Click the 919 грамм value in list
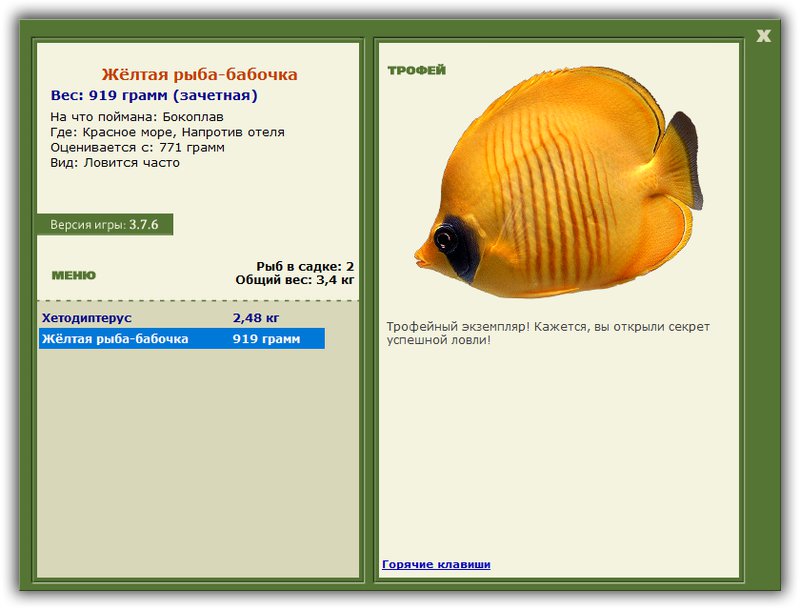 (266, 339)
